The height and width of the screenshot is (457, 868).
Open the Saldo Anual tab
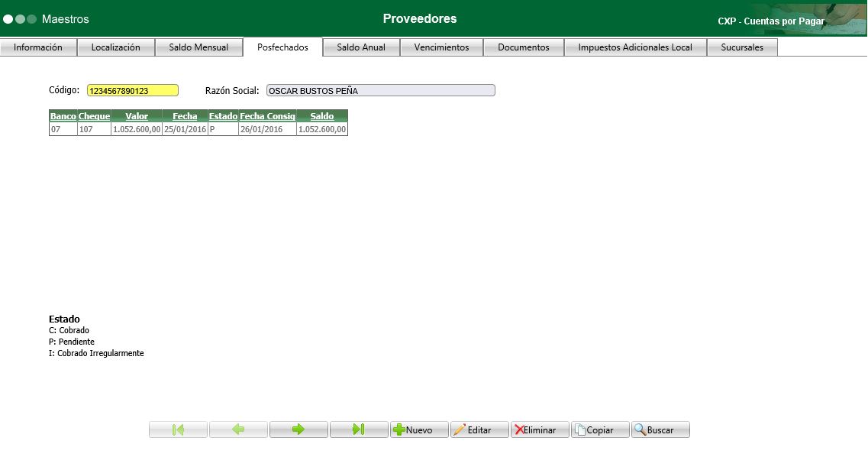tap(362, 47)
